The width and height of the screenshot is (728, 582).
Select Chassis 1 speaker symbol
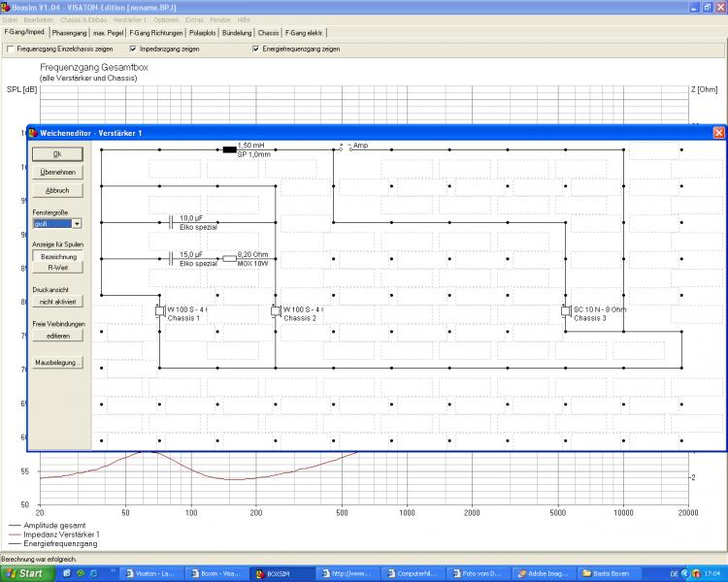(x=160, y=311)
